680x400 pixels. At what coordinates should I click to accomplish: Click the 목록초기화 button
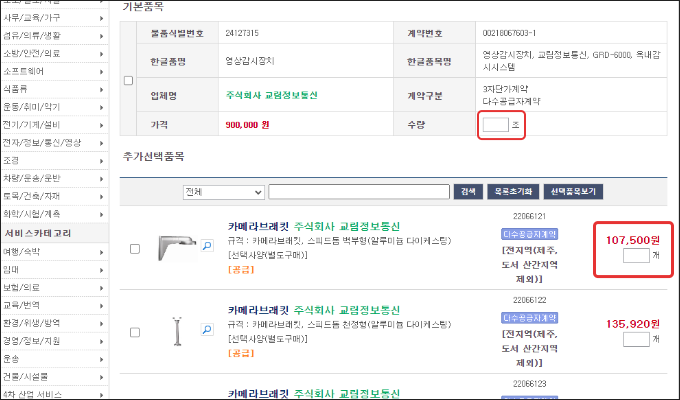511,191
